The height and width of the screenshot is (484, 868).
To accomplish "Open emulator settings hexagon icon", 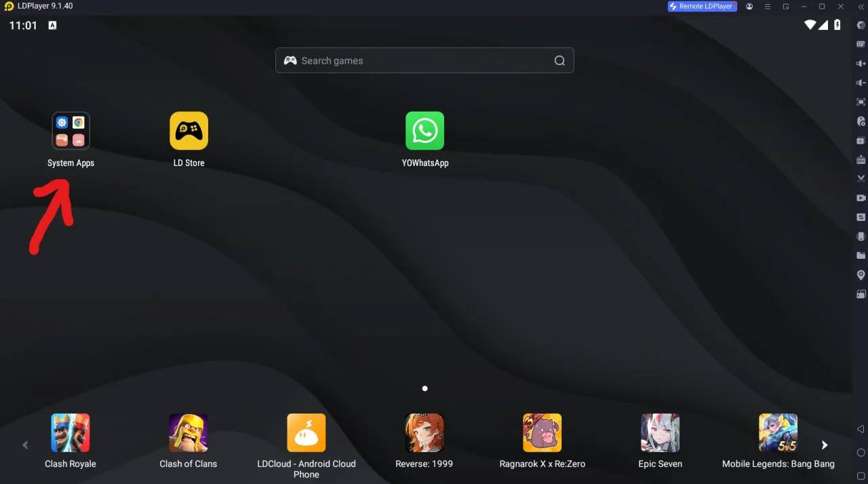I will 861,25.
